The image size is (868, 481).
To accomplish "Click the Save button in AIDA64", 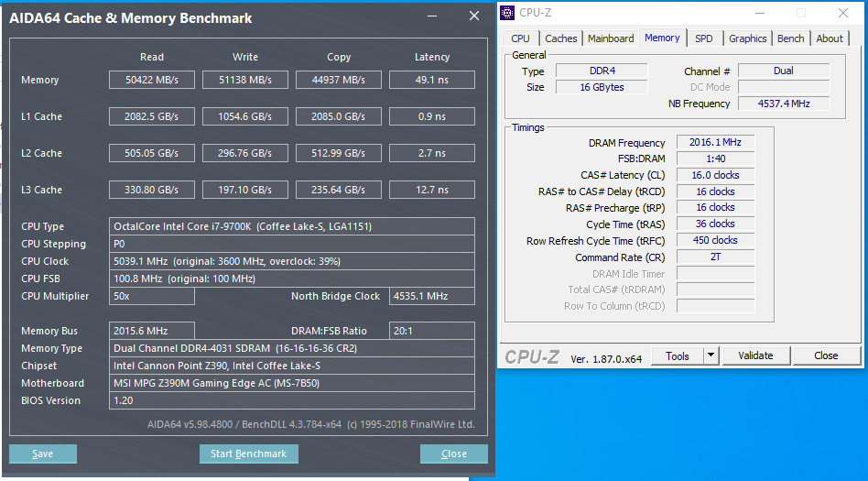I will 43,454.
